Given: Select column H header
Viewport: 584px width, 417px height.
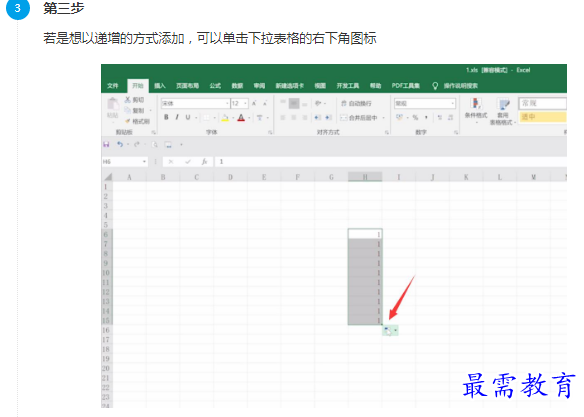Looking at the screenshot, I should coord(365,177).
